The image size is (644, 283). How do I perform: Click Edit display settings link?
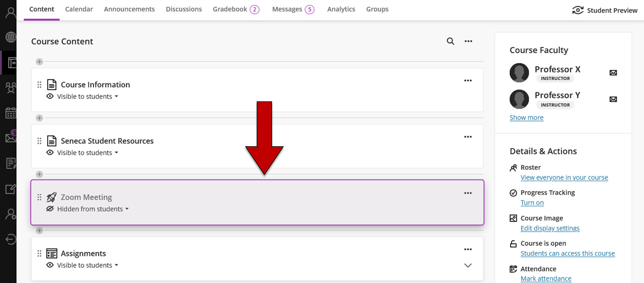click(x=550, y=228)
